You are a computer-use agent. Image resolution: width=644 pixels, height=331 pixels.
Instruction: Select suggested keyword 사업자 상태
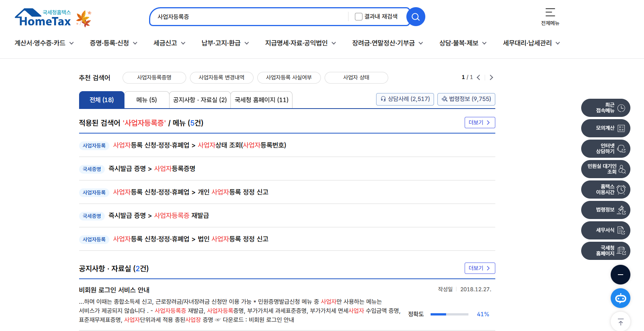(x=356, y=78)
